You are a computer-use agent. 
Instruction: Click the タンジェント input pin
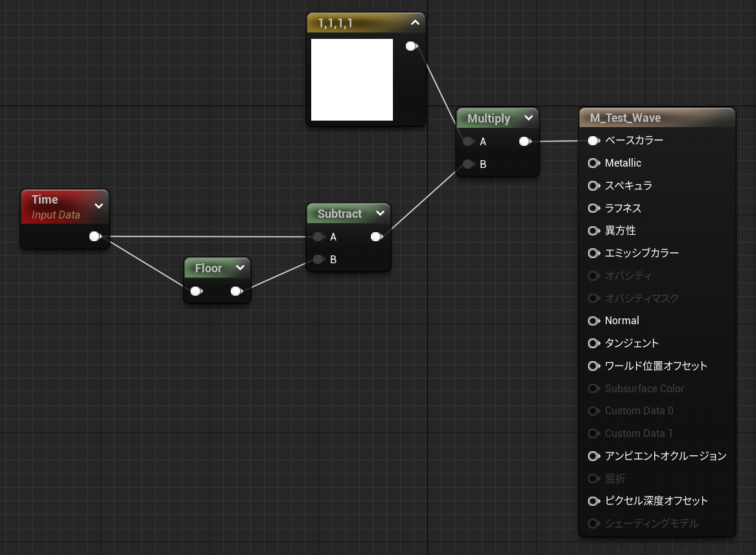(x=594, y=344)
